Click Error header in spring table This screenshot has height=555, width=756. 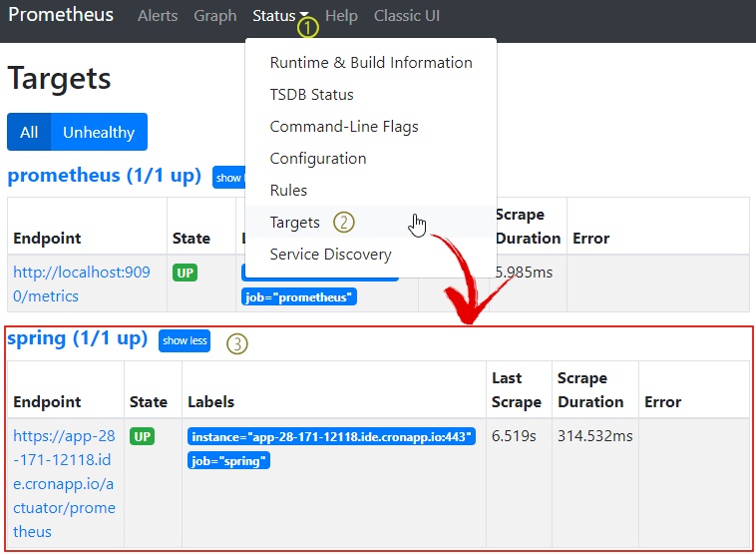(663, 402)
